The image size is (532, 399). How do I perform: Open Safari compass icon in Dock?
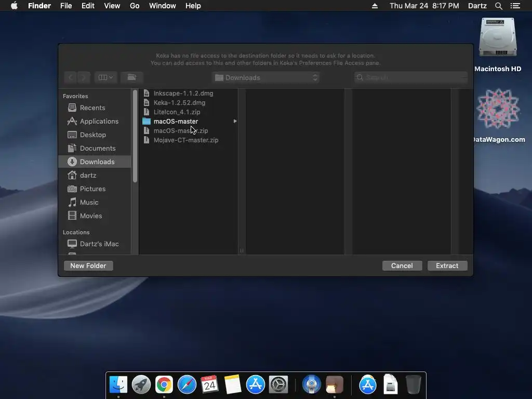click(x=187, y=384)
